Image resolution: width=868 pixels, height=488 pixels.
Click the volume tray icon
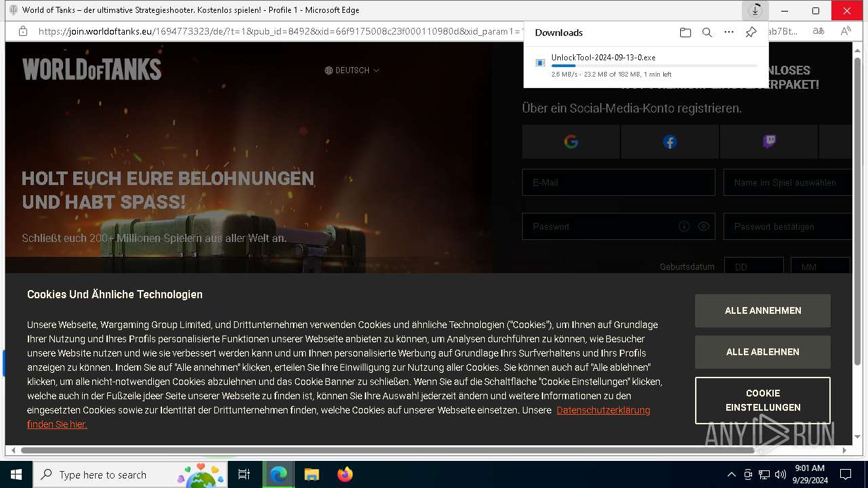[781, 474]
